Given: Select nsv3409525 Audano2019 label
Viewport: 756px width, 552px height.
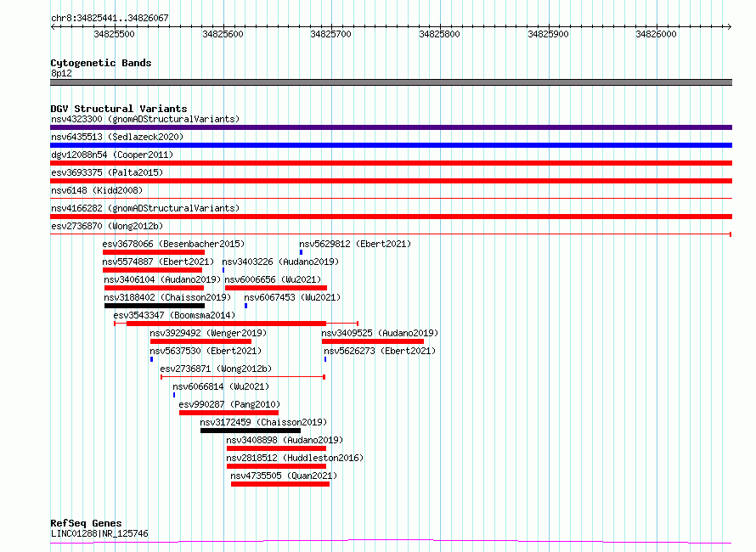Looking at the screenshot, I should 380,333.
